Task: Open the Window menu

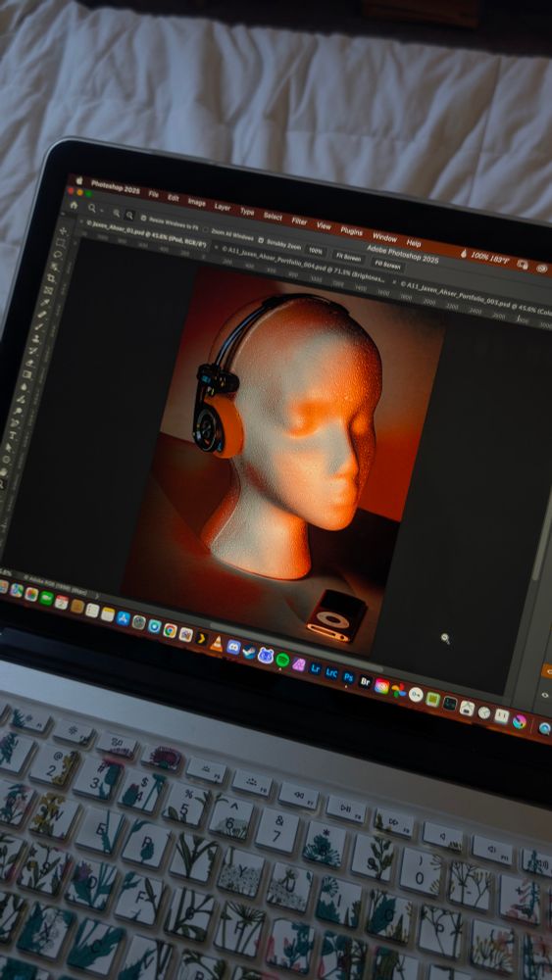Action: click(384, 237)
